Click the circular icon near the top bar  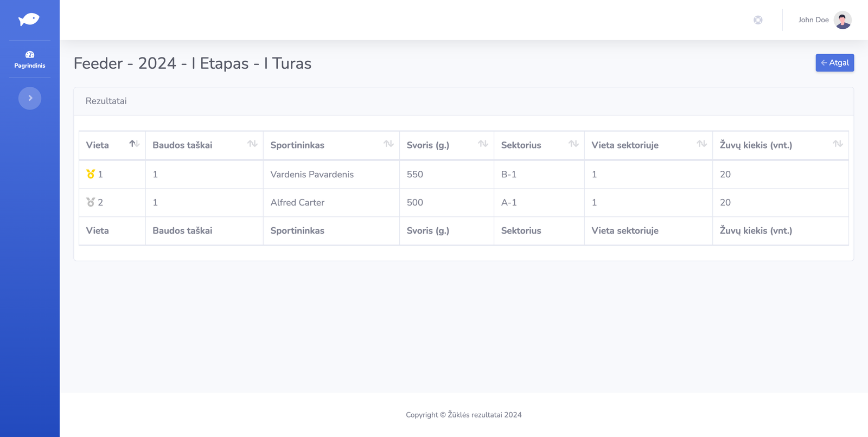pos(758,20)
